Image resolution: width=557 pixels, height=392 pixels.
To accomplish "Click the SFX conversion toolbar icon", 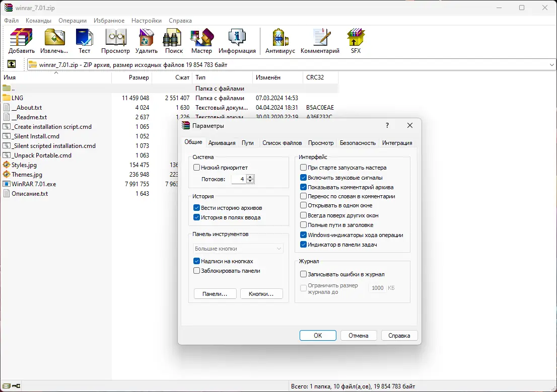I will pyautogui.click(x=355, y=38).
